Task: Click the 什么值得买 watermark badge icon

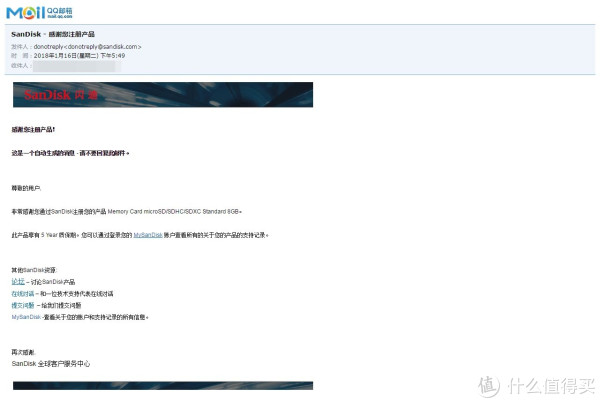Action: tap(490, 384)
